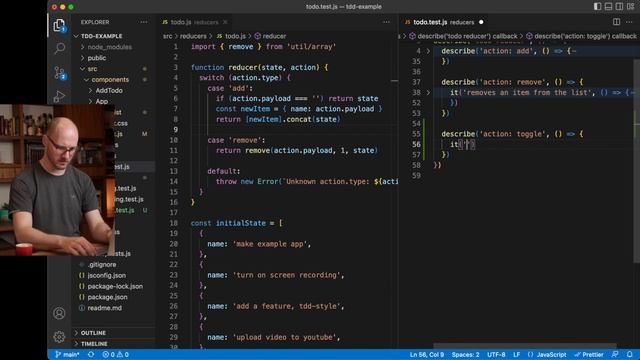The image size is (640, 360).
Task: Open errors and warnings count
Action: pyautogui.click(x=116, y=354)
